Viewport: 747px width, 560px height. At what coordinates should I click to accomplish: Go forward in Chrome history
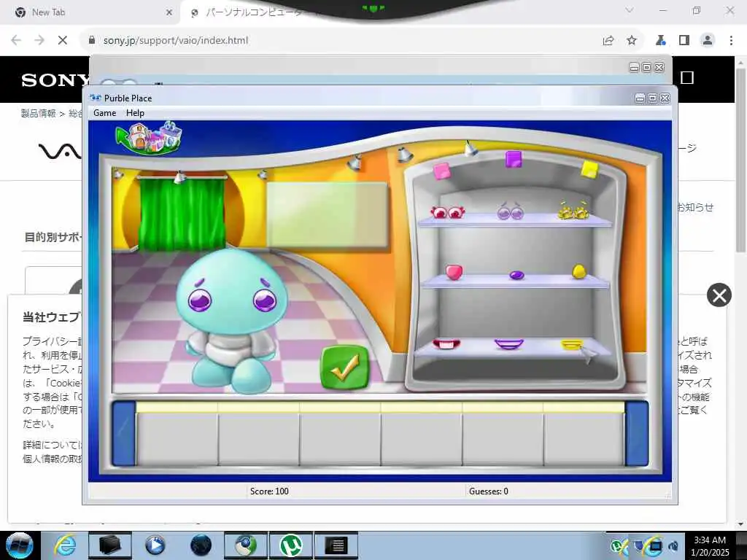pos(39,41)
